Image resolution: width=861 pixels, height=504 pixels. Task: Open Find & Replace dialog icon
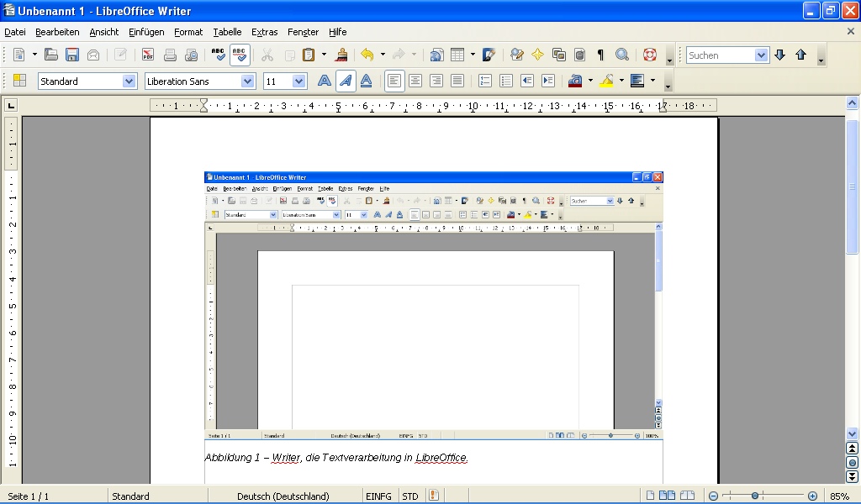point(516,55)
